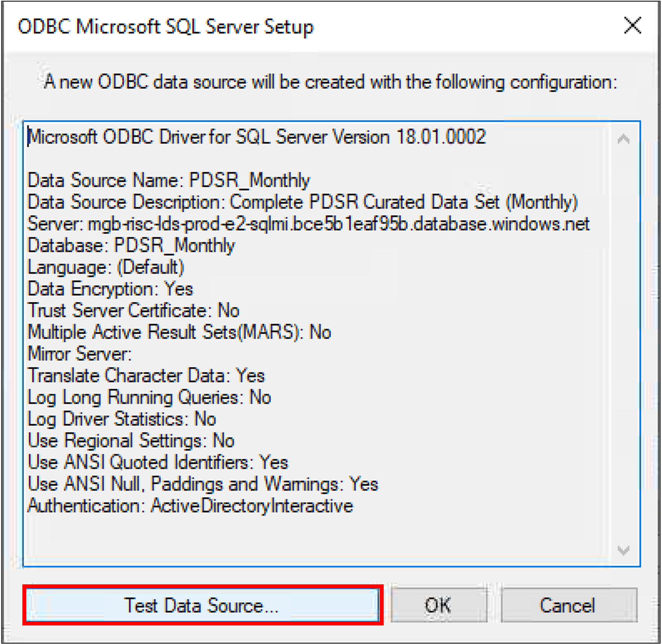The width and height of the screenshot is (662, 644).
Task: Click the Translate Character Data: Yes line
Action: 146,376
